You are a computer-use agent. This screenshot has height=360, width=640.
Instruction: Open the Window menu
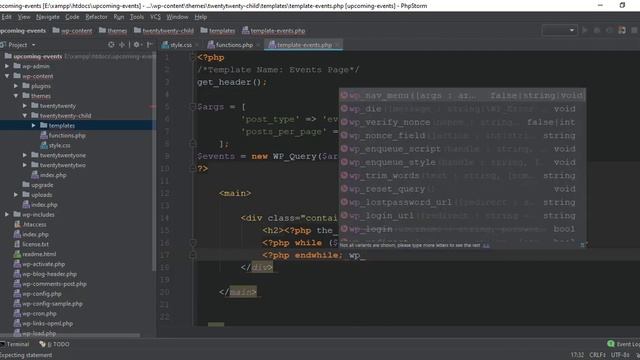pyautogui.click(x=177, y=17)
